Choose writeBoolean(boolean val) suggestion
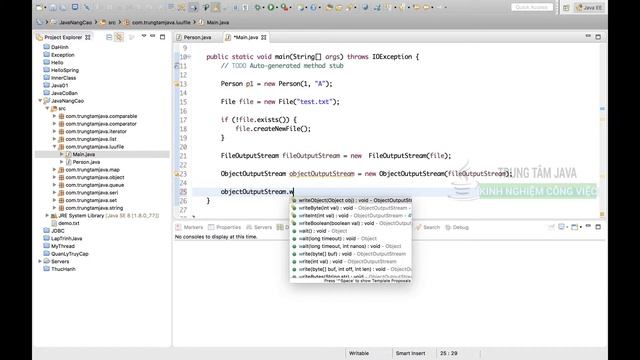 351,223
